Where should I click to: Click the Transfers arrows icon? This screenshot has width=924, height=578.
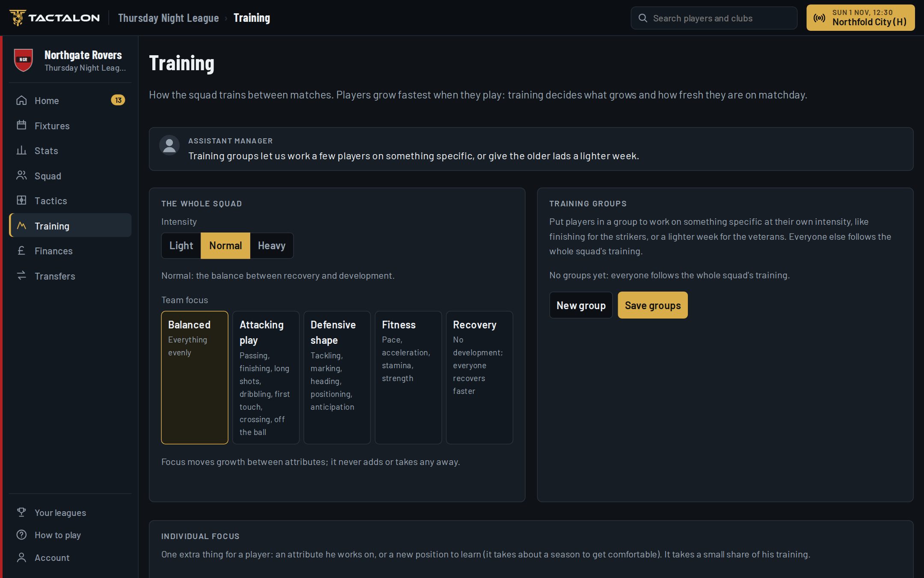(21, 276)
